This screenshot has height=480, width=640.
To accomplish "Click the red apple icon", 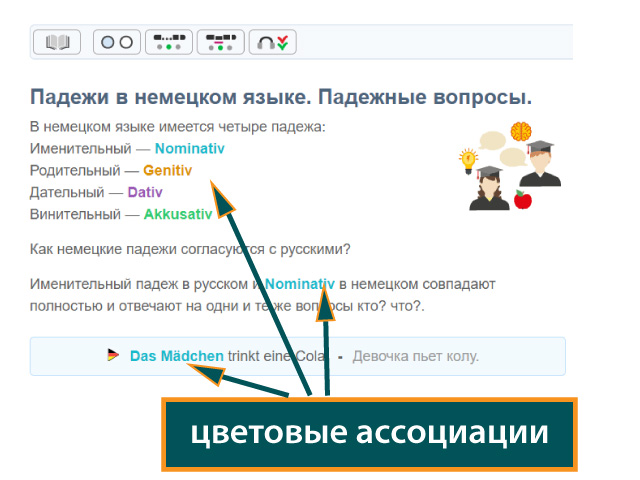I will (522, 200).
